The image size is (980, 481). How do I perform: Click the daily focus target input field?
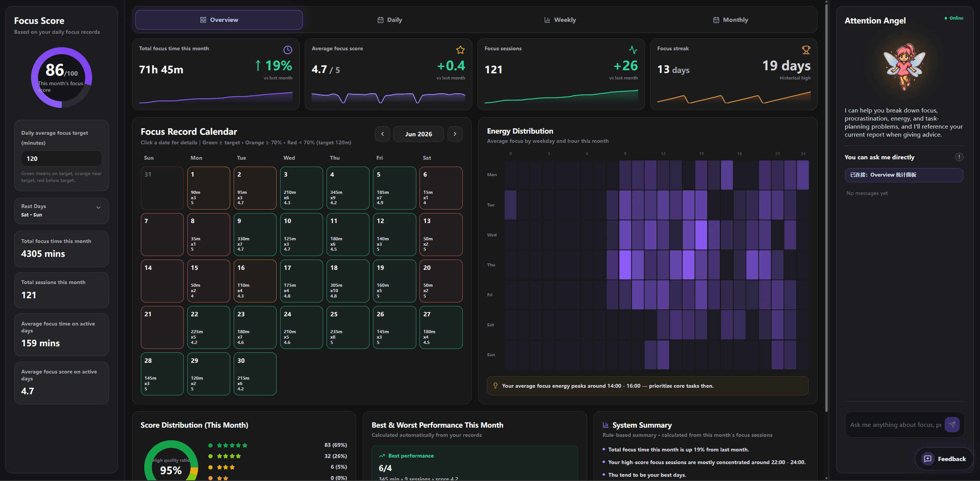tap(61, 159)
